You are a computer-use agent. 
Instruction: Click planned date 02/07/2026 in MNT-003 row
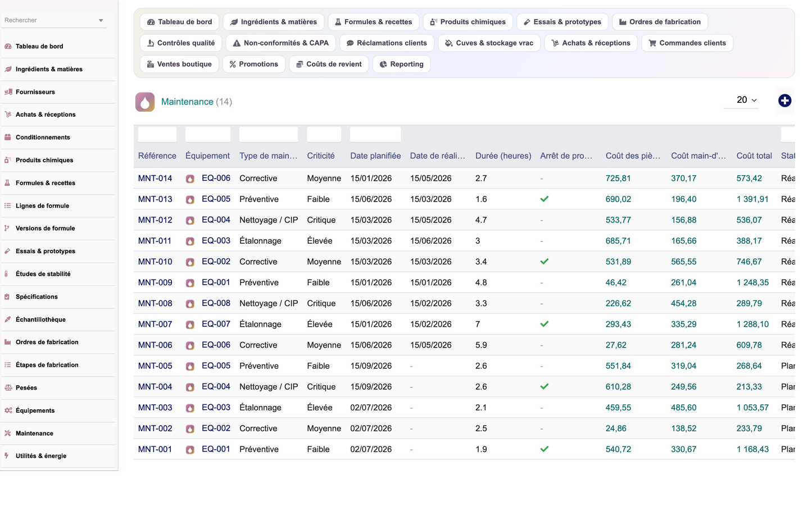coord(371,408)
